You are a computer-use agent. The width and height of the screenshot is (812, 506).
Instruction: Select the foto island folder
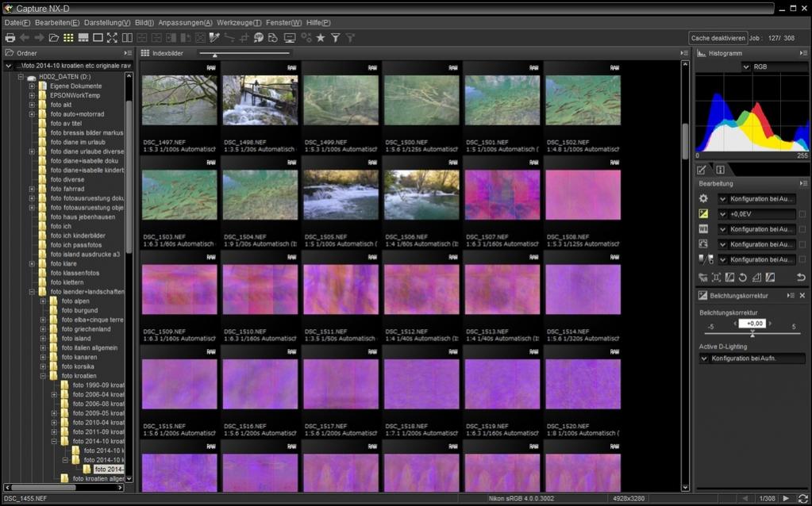click(75, 339)
